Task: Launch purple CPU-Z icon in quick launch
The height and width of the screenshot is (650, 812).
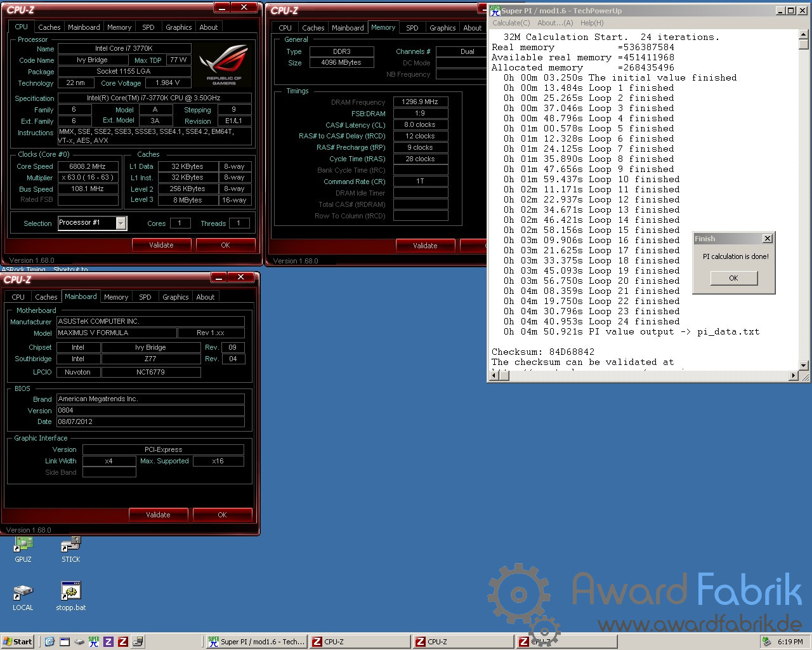Action: coord(108,642)
